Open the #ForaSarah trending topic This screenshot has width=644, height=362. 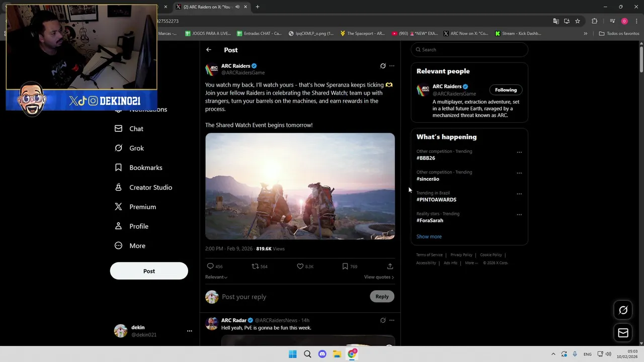click(430, 221)
